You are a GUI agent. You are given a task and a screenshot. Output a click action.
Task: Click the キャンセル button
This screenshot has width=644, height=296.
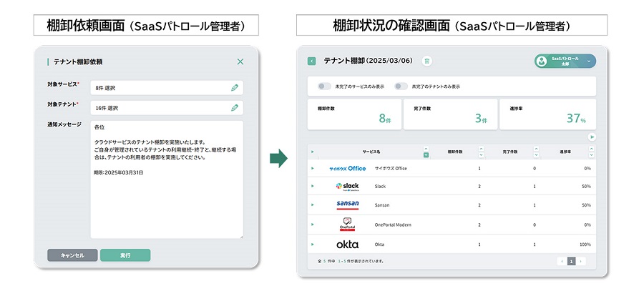tap(72, 255)
